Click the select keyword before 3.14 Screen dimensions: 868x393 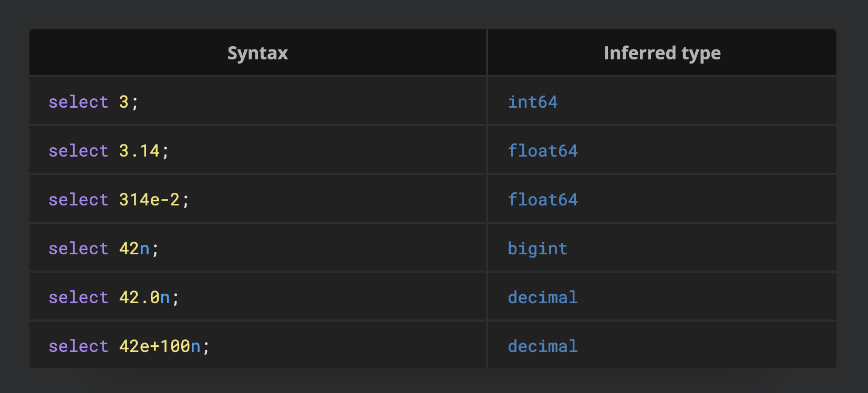pos(78,151)
